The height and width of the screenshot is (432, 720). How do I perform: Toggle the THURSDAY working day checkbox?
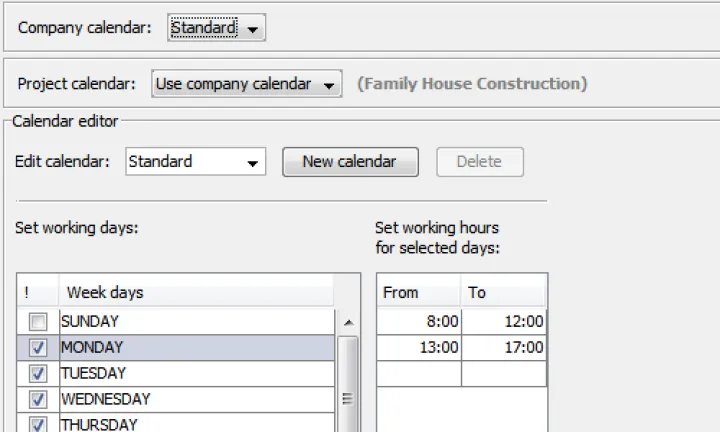pos(38,424)
